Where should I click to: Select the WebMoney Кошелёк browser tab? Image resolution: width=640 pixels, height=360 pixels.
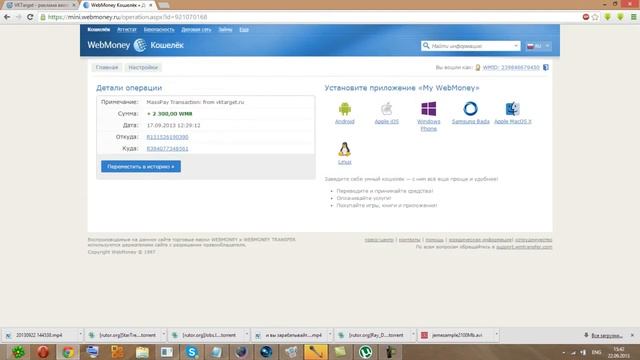click(118, 5)
